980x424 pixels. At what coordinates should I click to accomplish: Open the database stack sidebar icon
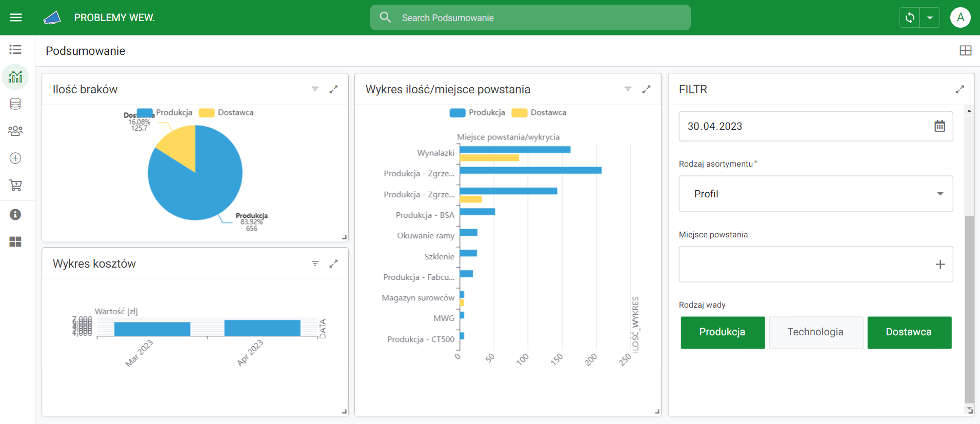pyautogui.click(x=15, y=104)
